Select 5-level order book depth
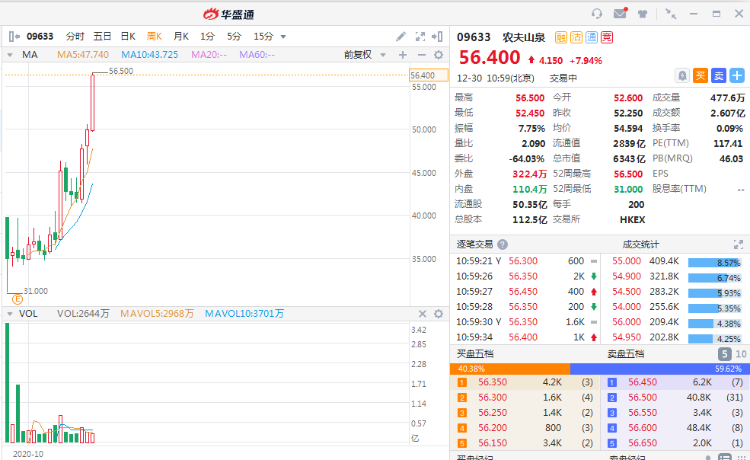This screenshot has width=750, height=460. pos(723,354)
